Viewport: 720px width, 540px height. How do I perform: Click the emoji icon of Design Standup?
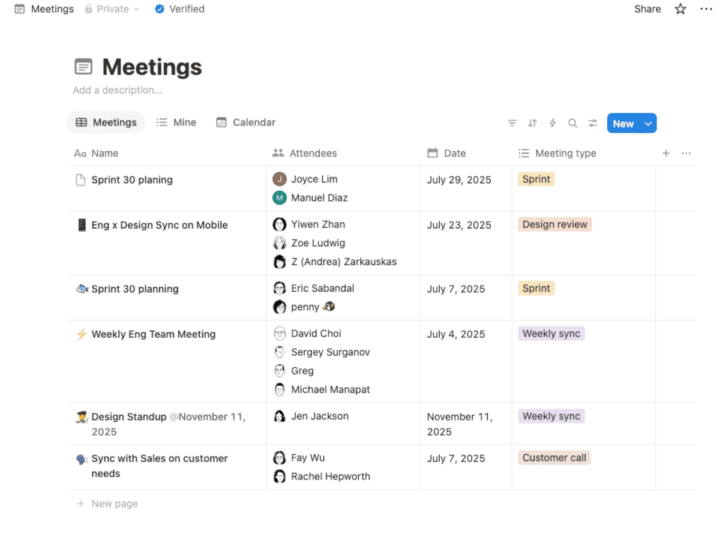coord(82,417)
